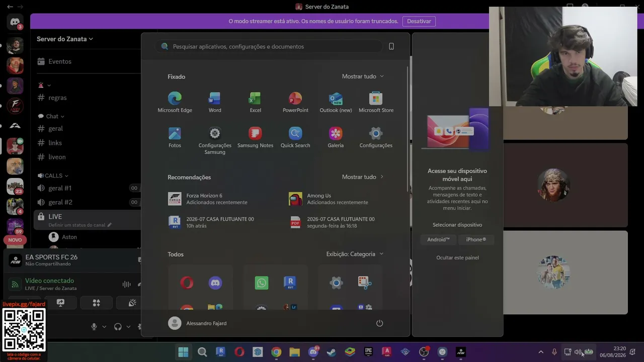Screen dimensions: 644x362
Task: Open OBS Studio from the taskbar
Action: click(424, 352)
